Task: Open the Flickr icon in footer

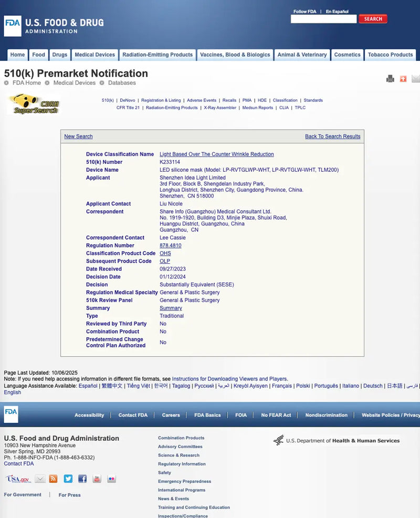Action: pyautogui.click(x=111, y=479)
